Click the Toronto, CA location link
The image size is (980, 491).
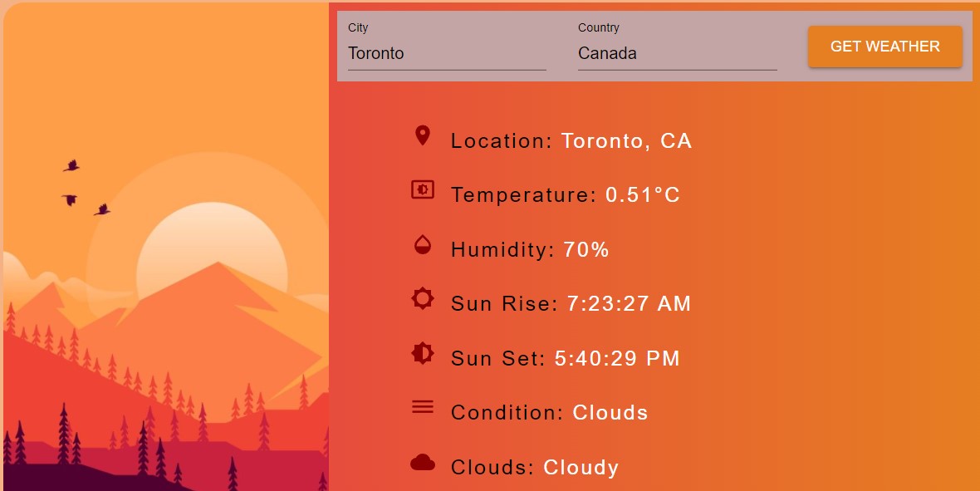(x=626, y=141)
